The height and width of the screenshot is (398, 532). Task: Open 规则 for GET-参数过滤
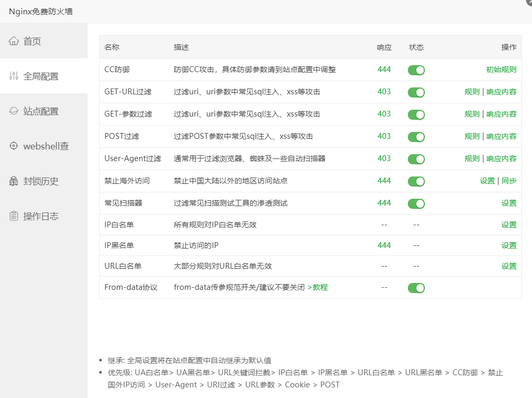coord(472,114)
